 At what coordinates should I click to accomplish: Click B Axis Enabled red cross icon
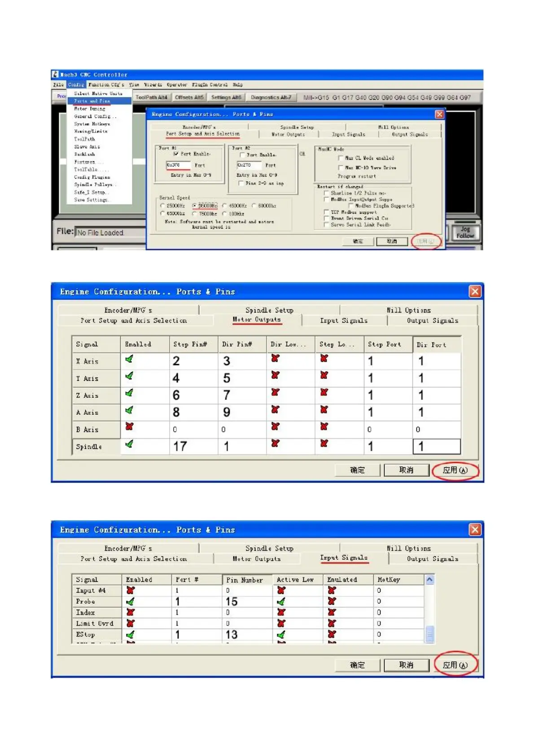pyautogui.click(x=129, y=427)
